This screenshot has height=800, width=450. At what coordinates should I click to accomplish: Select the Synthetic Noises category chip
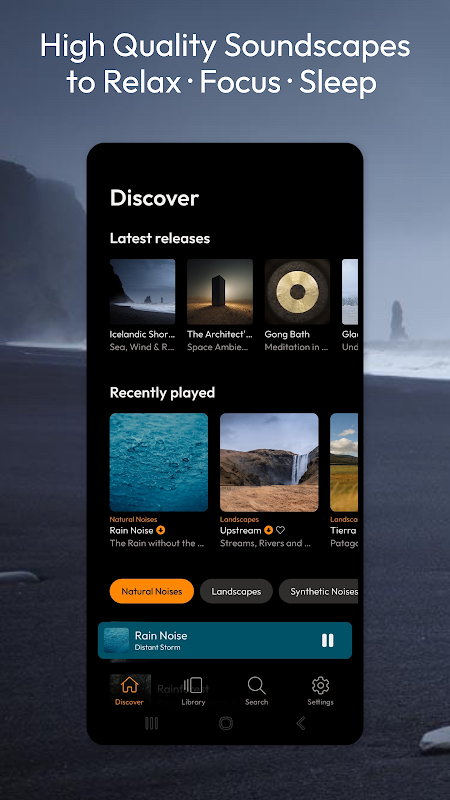(319, 591)
